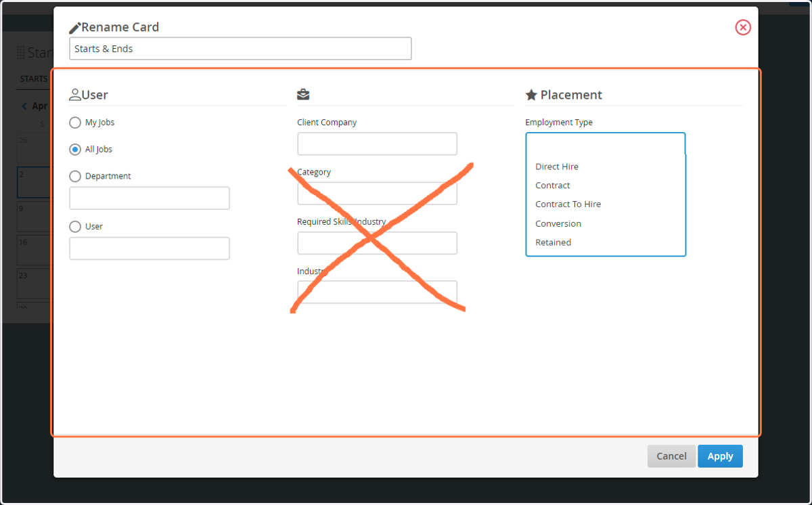Select the All Jobs radio button
This screenshot has height=505, width=812.
point(75,150)
